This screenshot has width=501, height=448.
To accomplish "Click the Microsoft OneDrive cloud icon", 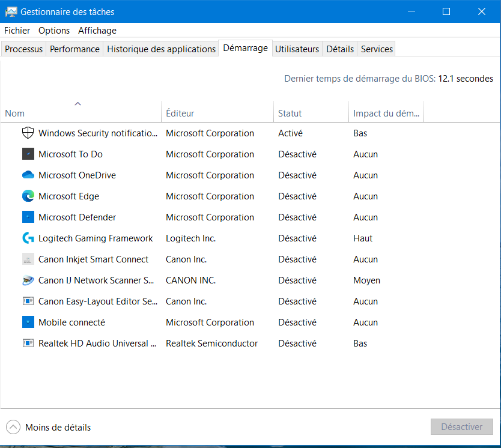I will [x=28, y=175].
